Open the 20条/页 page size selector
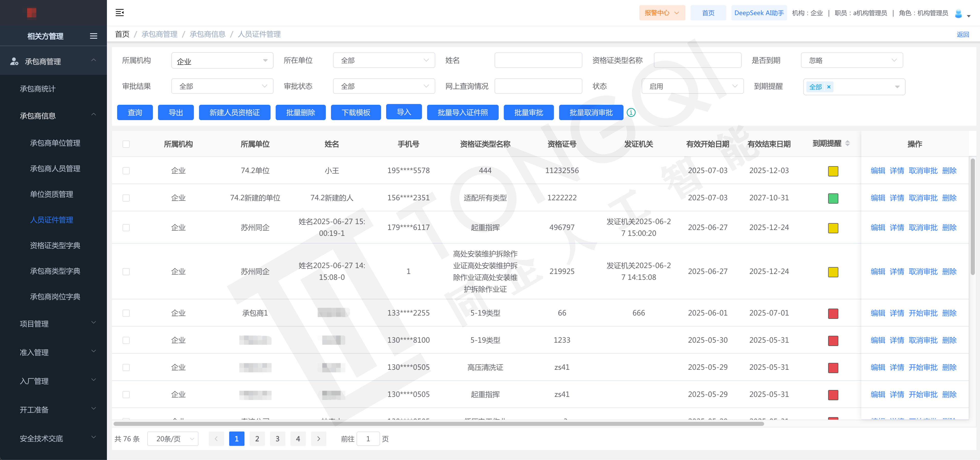This screenshot has width=980, height=460. point(173,439)
